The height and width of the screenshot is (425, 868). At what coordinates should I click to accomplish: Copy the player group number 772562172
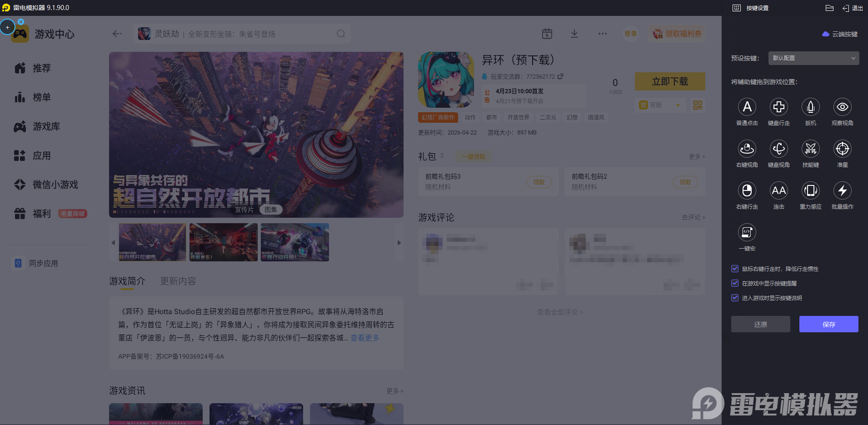[x=560, y=76]
